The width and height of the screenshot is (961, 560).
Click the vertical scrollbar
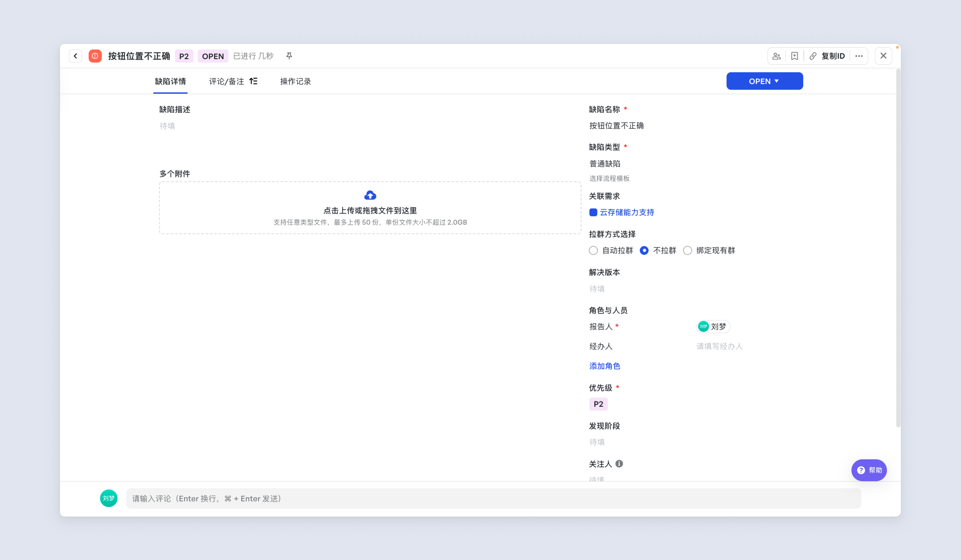pos(898,248)
